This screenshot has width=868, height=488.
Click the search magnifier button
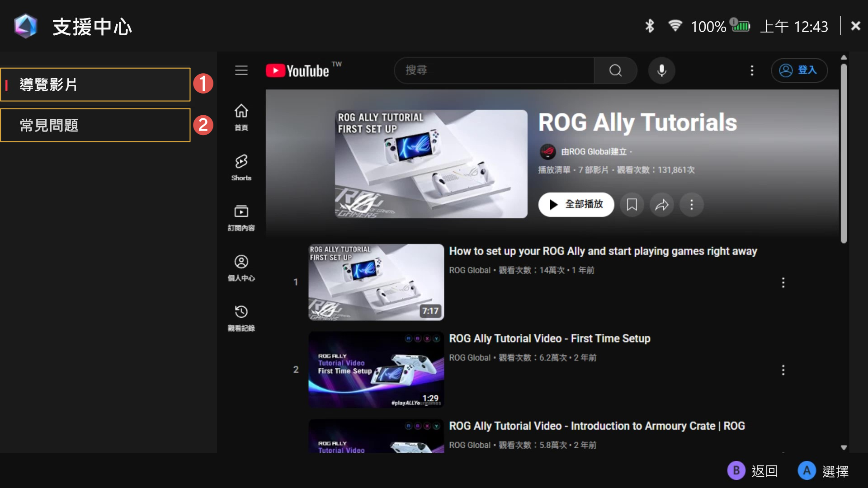click(615, 70)
